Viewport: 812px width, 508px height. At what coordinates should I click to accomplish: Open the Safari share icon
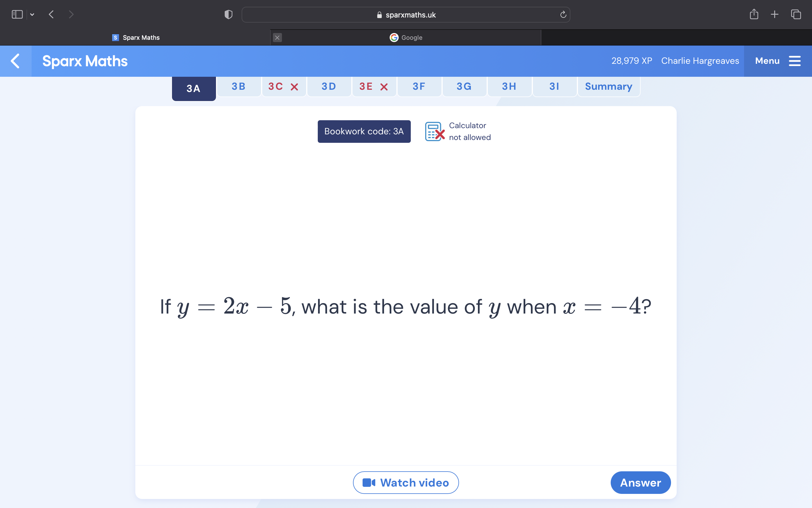[x=754, y=14]
